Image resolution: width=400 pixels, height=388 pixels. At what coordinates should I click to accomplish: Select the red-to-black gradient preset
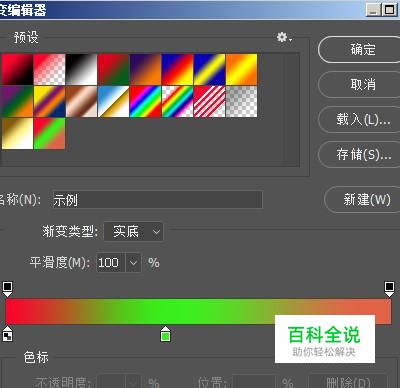(x=17, y=70)
